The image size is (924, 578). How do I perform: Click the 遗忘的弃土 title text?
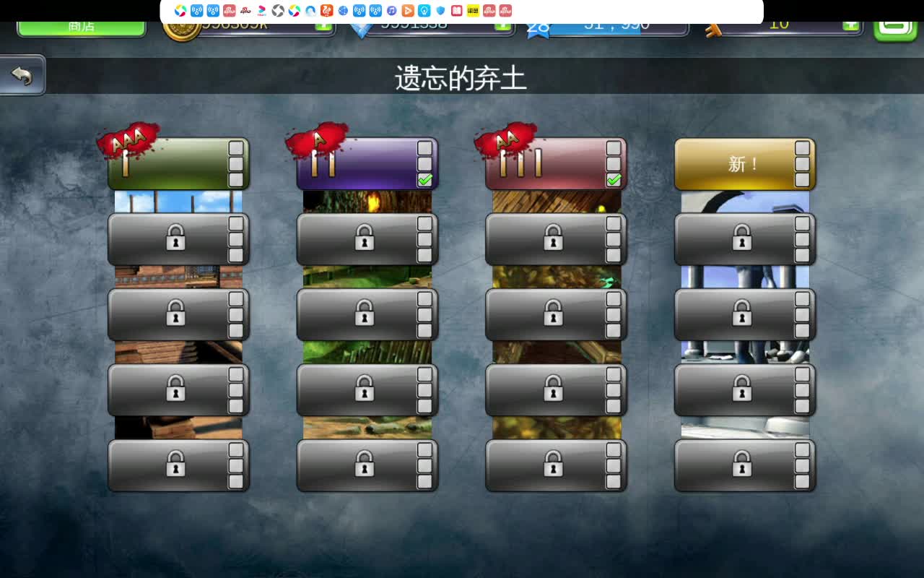pyautogui.click(x=461, y=78)
